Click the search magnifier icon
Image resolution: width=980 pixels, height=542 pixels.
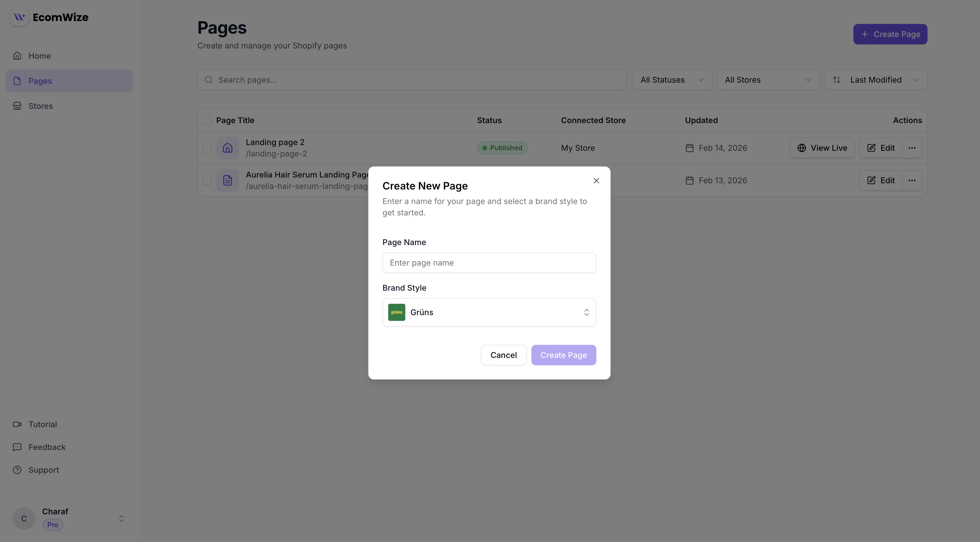(208, 80)
